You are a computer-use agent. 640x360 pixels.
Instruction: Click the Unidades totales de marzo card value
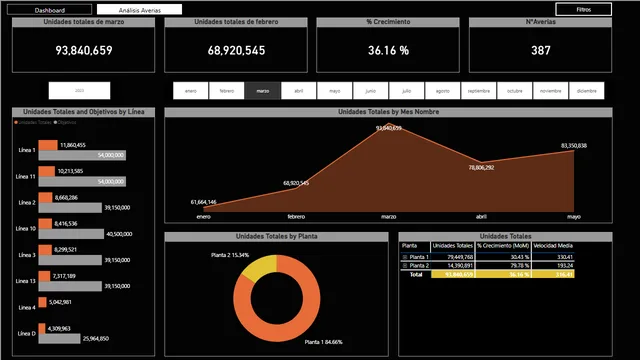[84, 50]
